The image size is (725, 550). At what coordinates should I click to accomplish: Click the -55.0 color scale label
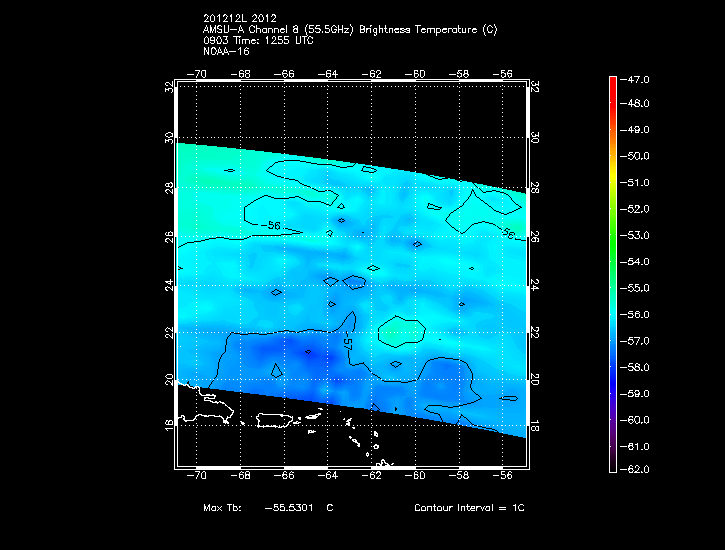[x=637, y=288]
